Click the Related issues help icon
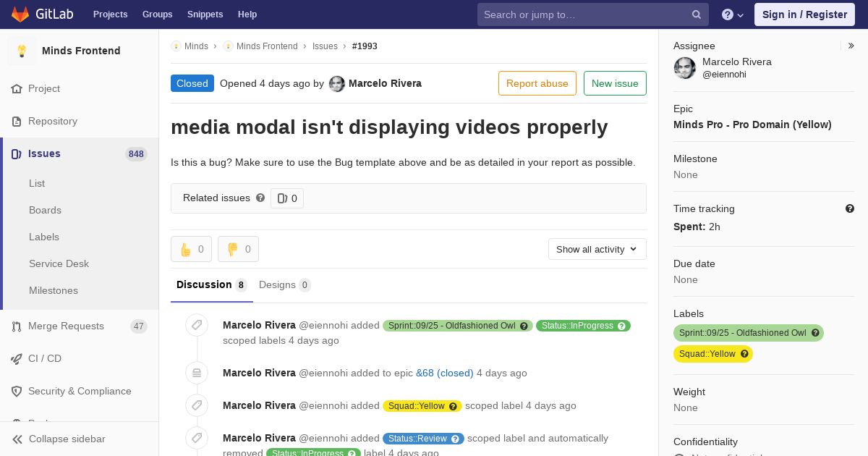Viewport: 868px width, 456px height. [x=260, y=198]
